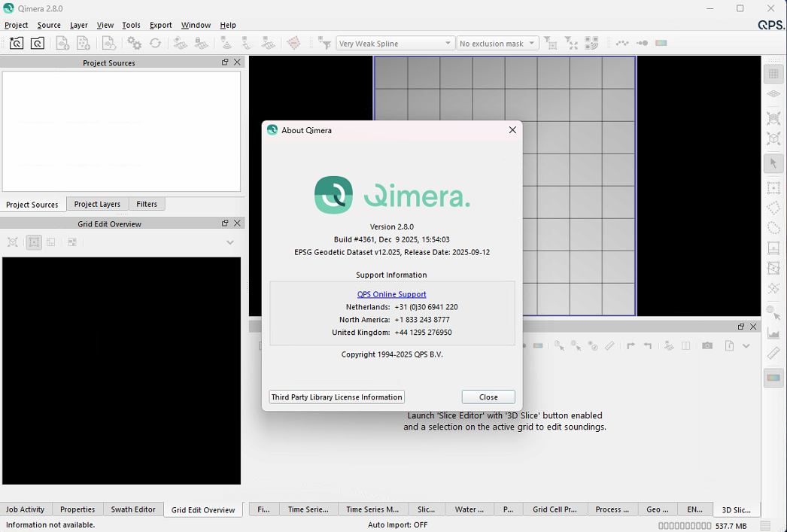
Task: Open the No exclusion mask dropdown
Action: pos(497,44)
